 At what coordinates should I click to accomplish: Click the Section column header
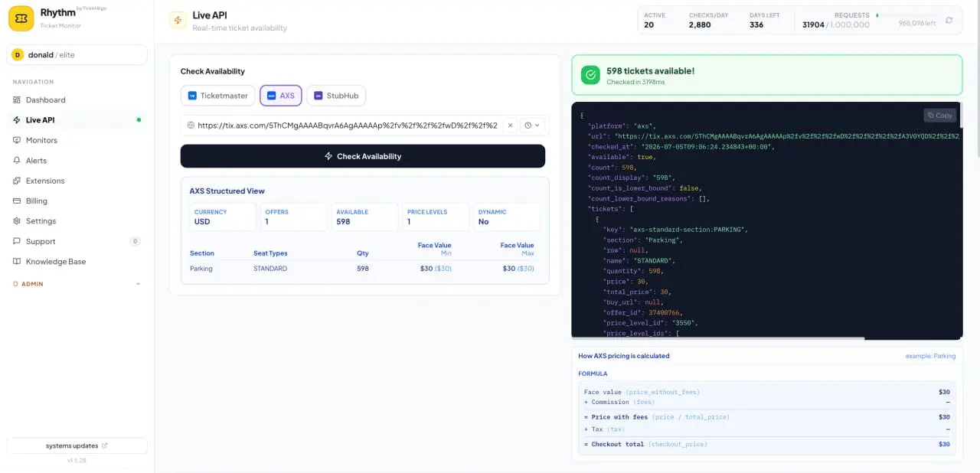202,253
